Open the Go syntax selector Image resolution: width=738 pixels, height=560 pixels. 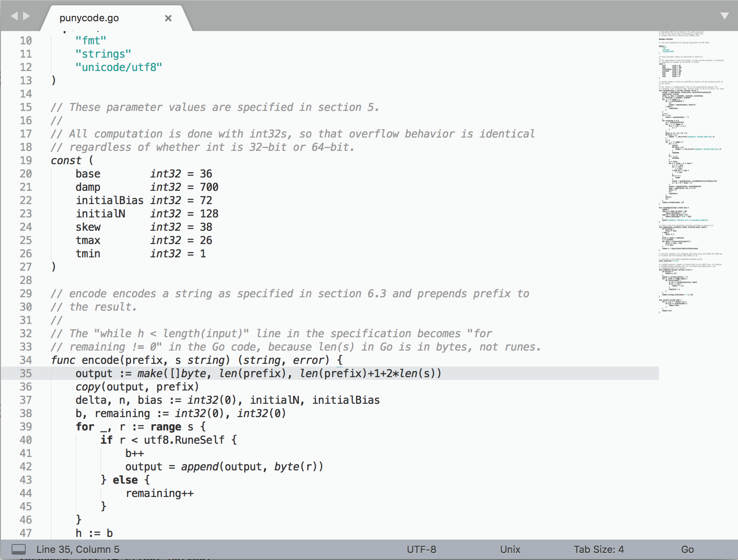[x=687, y=549]
